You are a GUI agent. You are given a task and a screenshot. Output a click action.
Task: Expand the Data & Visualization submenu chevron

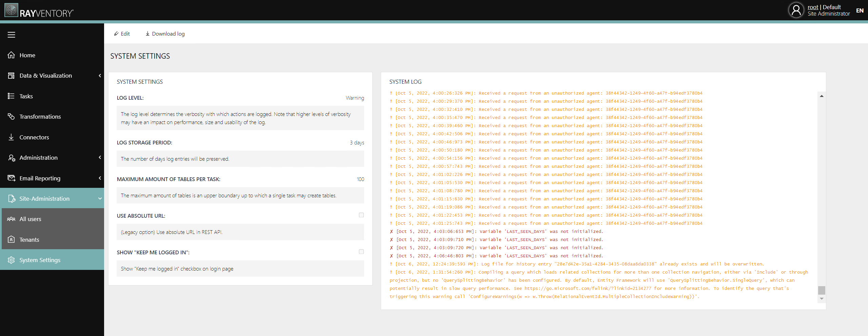tap(100, 76)
